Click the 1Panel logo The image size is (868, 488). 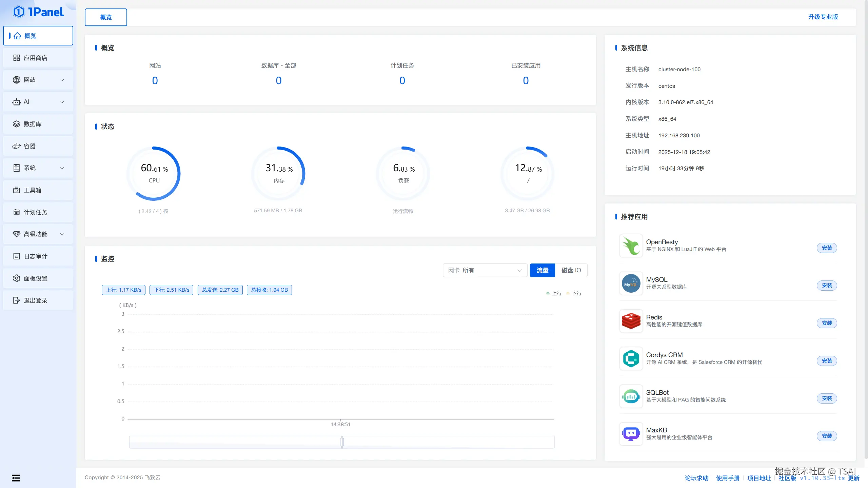38,12
